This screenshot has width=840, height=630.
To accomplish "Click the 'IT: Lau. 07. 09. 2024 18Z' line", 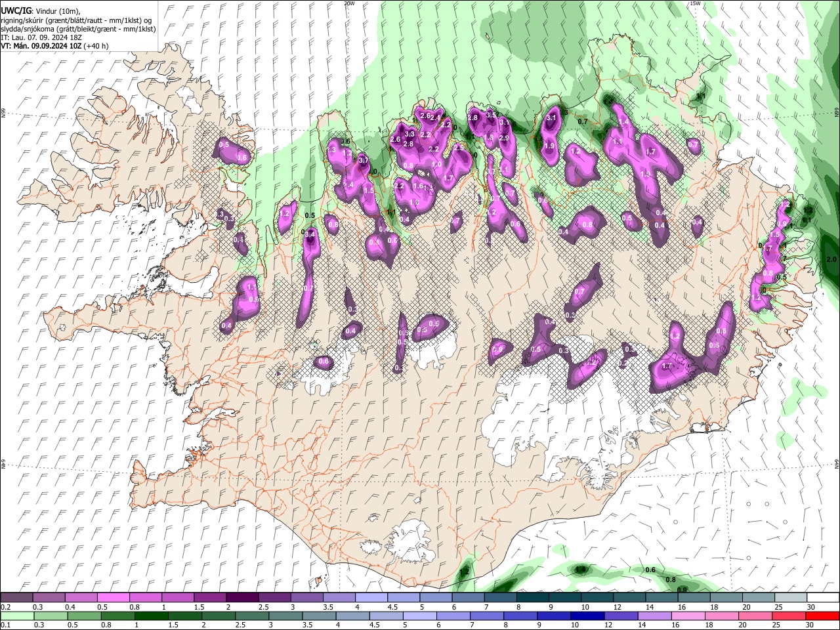I will click(41, 37).
